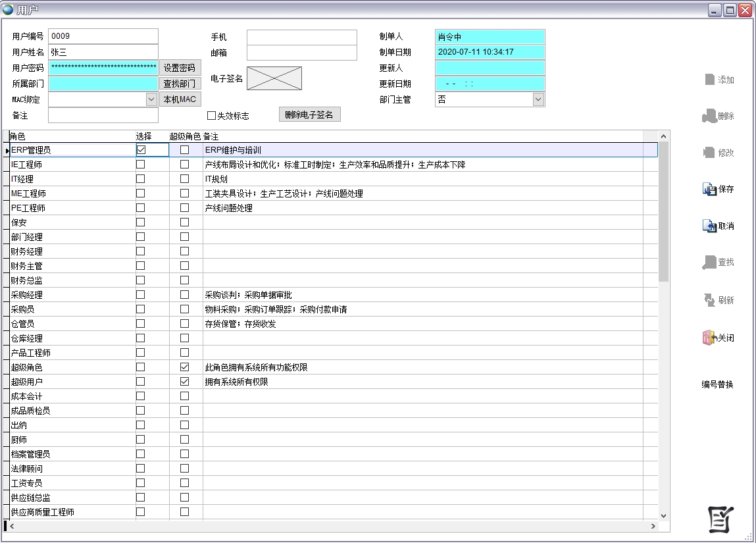Check the 选择 box for IT经理

coord(141,179)
